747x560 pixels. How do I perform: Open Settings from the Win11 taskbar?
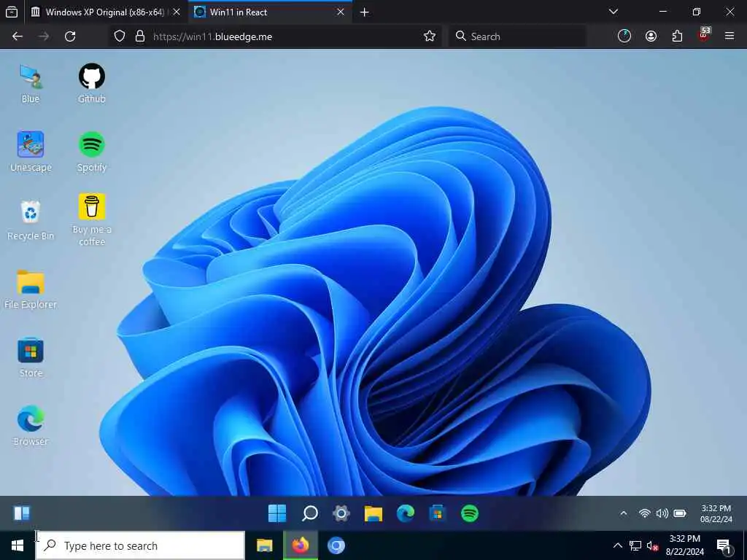341,513
